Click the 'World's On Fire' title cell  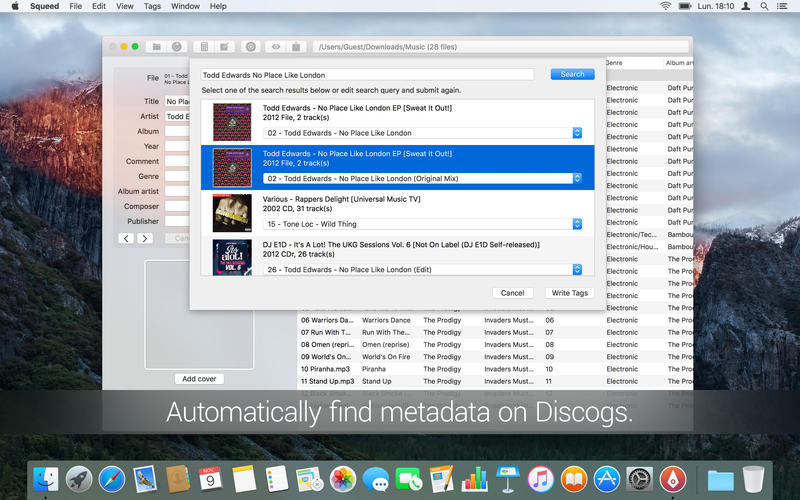(x=386, y=357)
